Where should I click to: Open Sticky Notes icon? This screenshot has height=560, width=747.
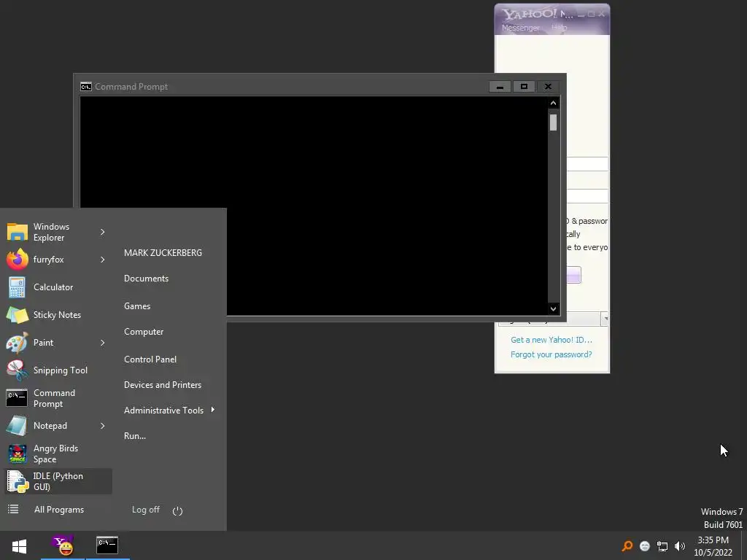point(18,315)
